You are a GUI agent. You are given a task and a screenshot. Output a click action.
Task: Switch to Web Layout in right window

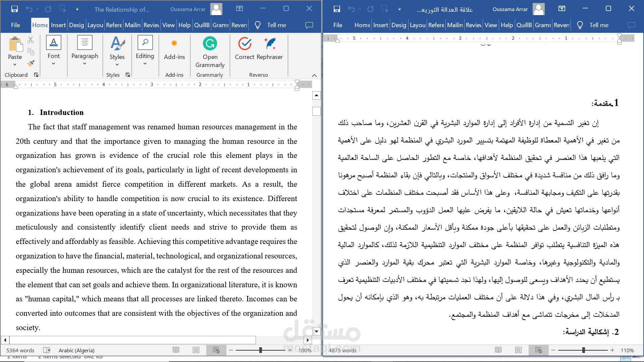tap(539, 350)
